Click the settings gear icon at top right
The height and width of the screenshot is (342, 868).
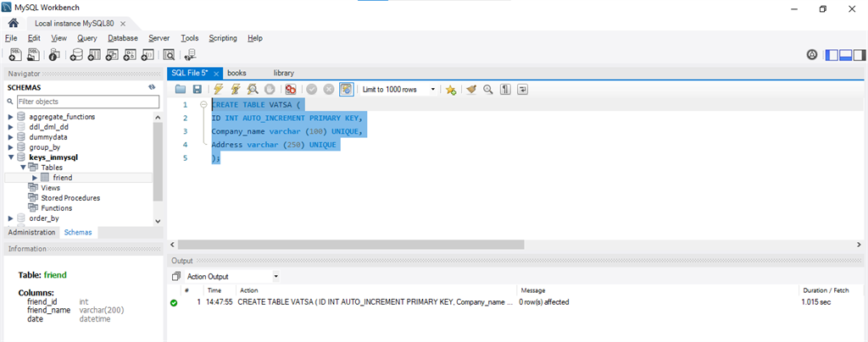pos(812,55)
